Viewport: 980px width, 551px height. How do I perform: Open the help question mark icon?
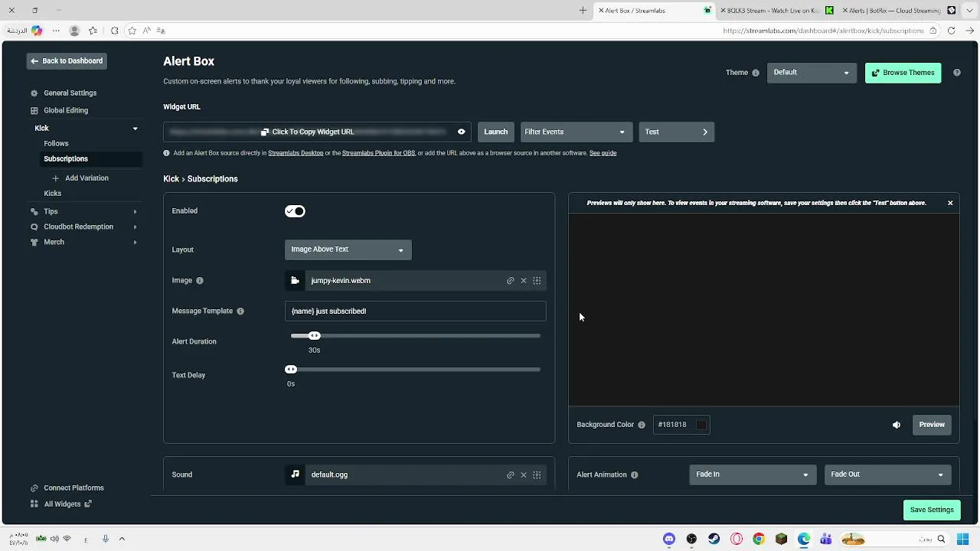pyautogui.click(x=957, y=73)
